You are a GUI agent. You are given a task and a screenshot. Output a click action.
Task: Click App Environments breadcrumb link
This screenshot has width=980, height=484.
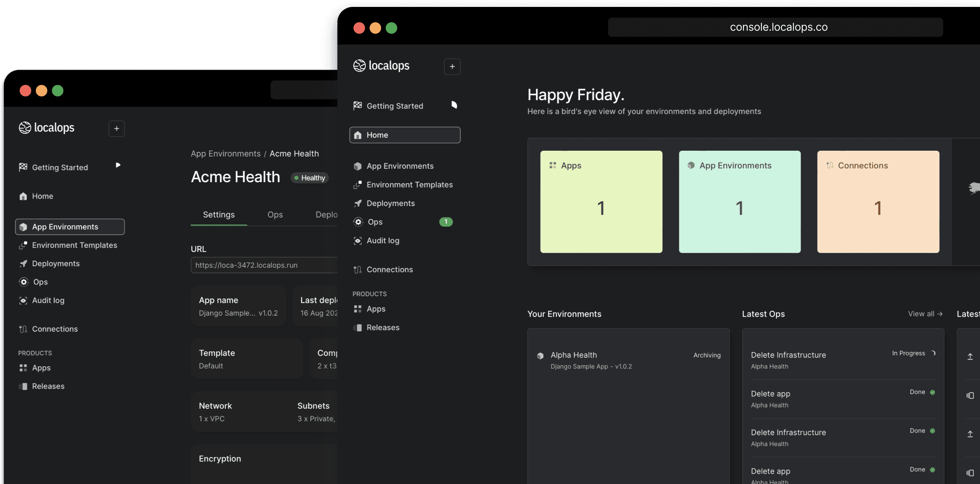[225, 153]
